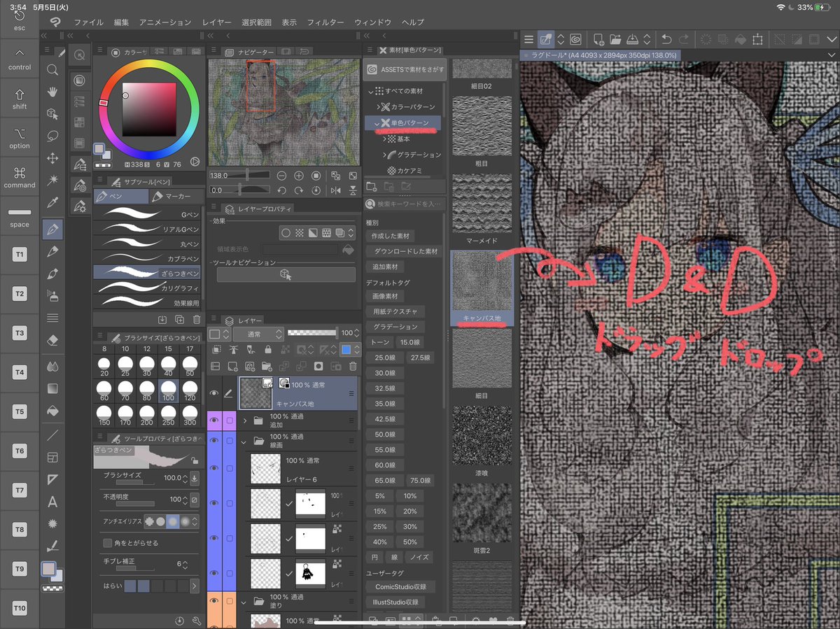Collapse the 線画 layer folder
This screenshot has width=840, height=629.
[x=244, y=441]
